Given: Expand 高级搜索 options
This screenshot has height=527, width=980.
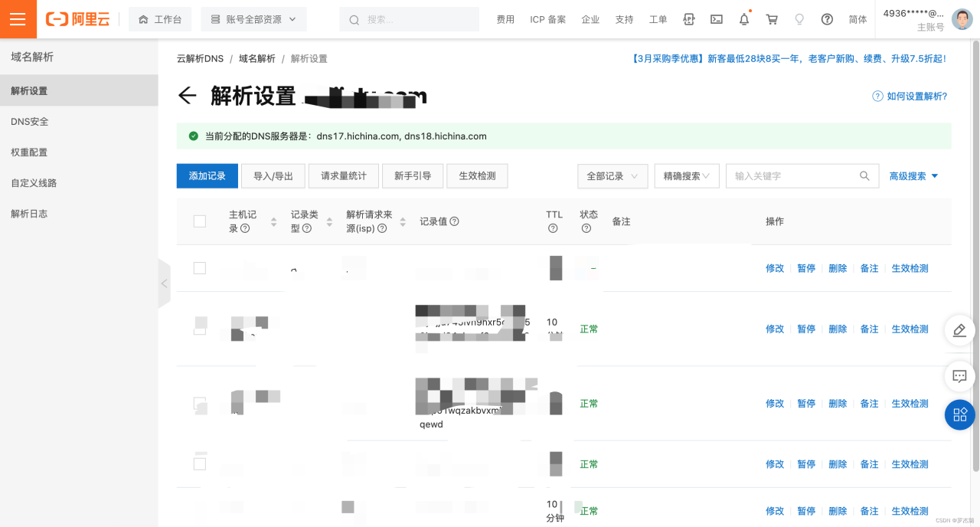Looking at the screenshot, I should [x=913, y=175].
